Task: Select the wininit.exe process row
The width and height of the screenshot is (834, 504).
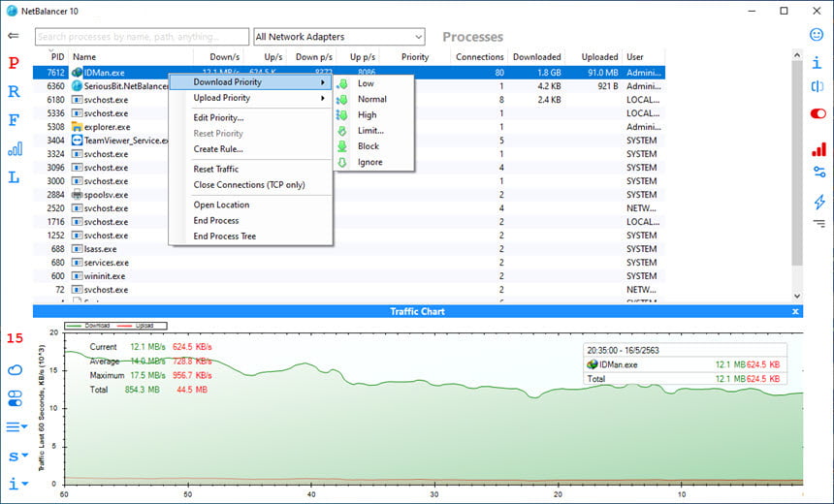Action: pos(349,276)
